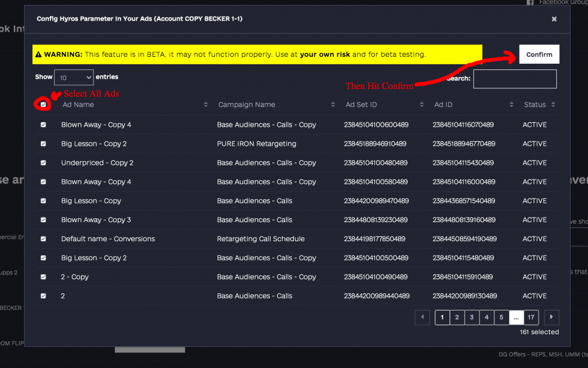Click Ad ID "23845188946770489"
The width and height of the screenshot is (588, 368).
(464, 144)
